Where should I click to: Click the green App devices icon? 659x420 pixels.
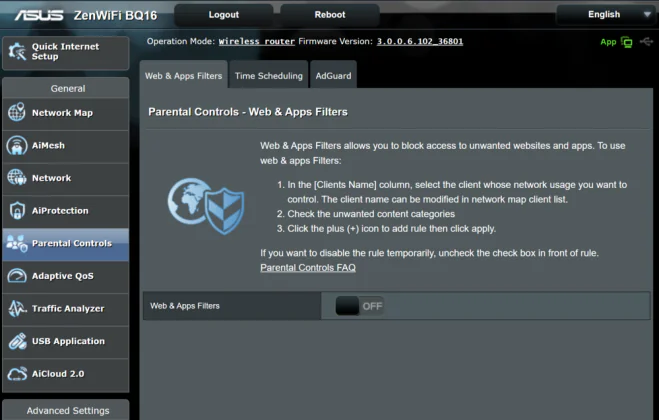point(626,42)
